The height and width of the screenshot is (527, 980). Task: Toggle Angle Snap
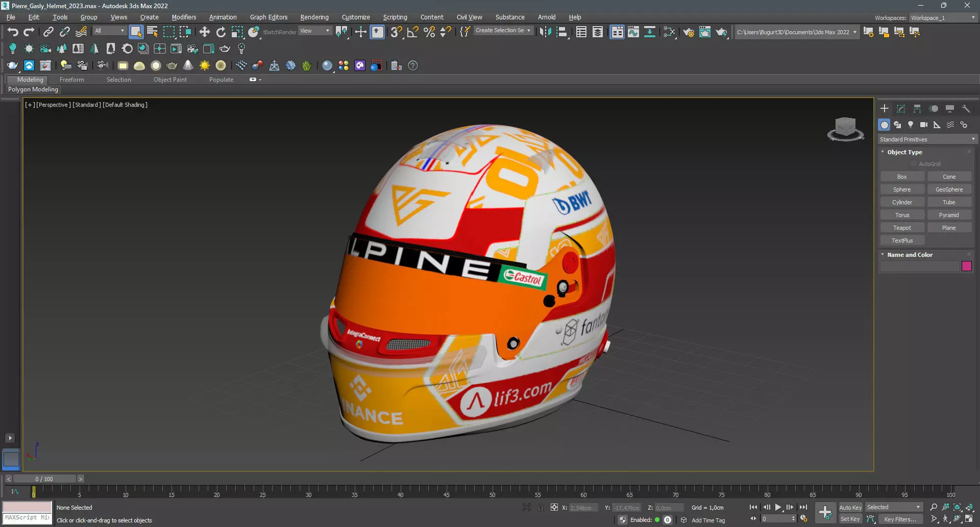[x=413, y=32]
